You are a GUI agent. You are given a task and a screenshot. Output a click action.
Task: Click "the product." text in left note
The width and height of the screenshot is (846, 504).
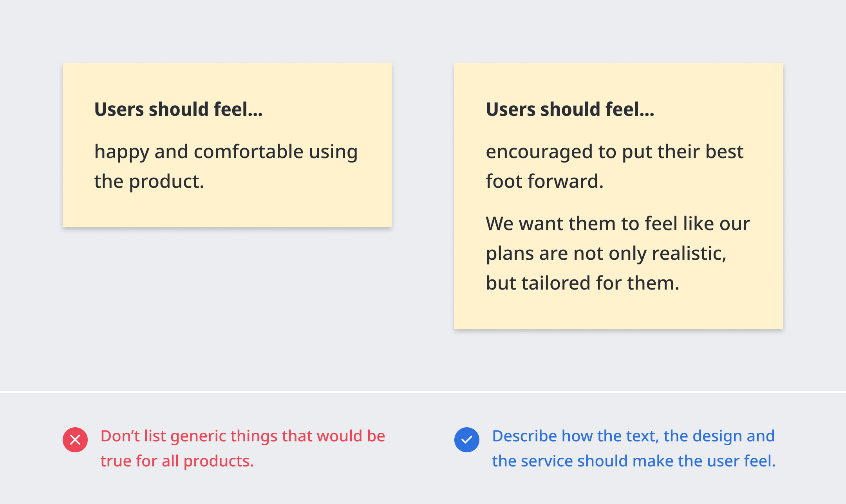tap(149, 182)
